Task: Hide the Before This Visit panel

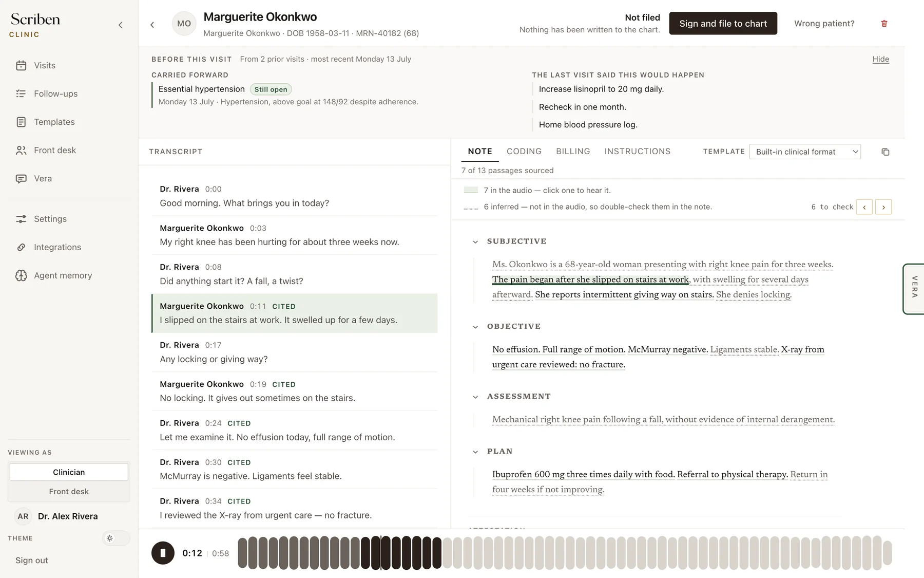Action: (881, 59)
